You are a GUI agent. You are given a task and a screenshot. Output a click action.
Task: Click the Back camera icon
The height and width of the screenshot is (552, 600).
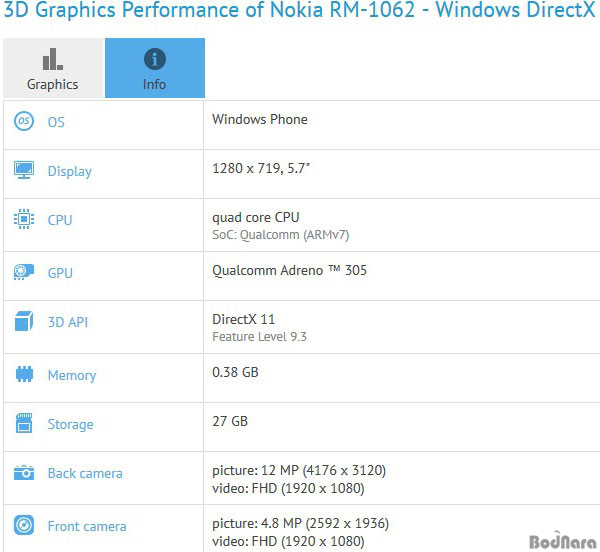(24, 473)
